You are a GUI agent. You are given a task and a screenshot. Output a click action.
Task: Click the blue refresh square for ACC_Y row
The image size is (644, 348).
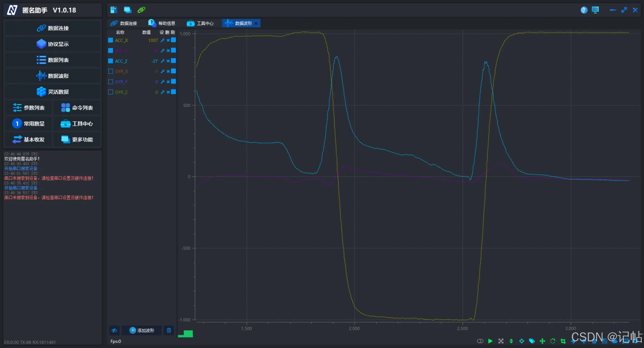174,50
